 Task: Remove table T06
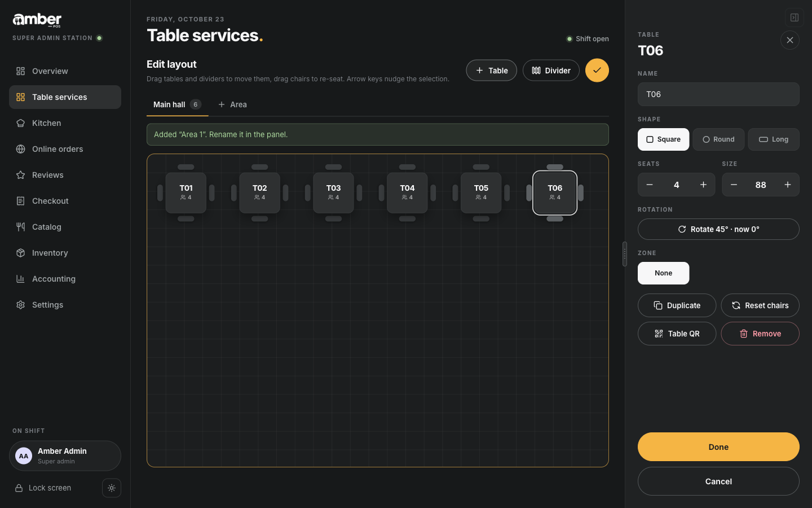click(760, 334)
